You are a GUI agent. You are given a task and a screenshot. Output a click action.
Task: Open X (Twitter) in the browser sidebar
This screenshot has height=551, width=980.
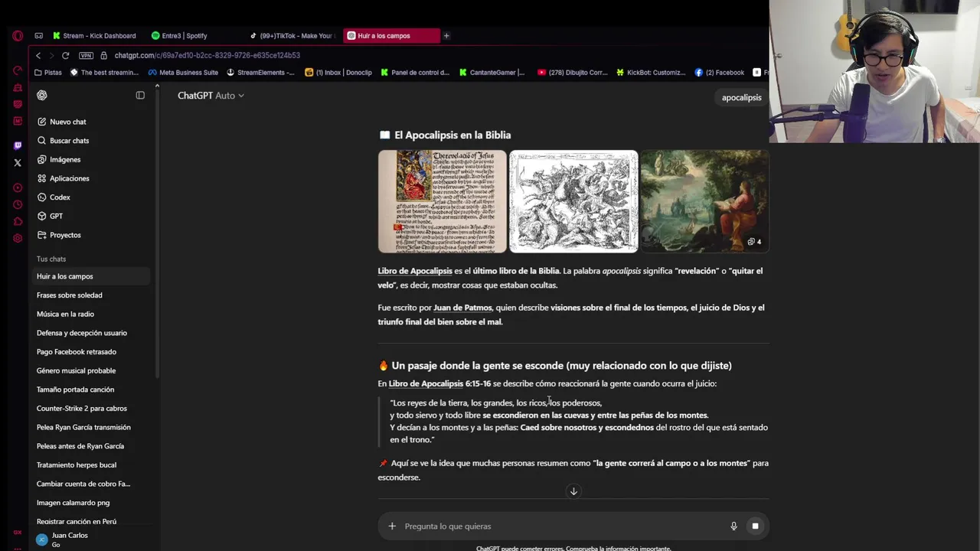coord(18,162)
